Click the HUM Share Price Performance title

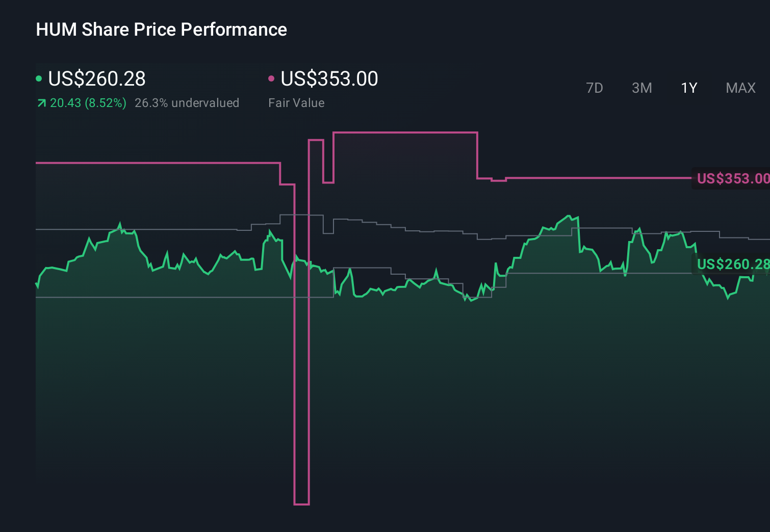click(161, 30)
